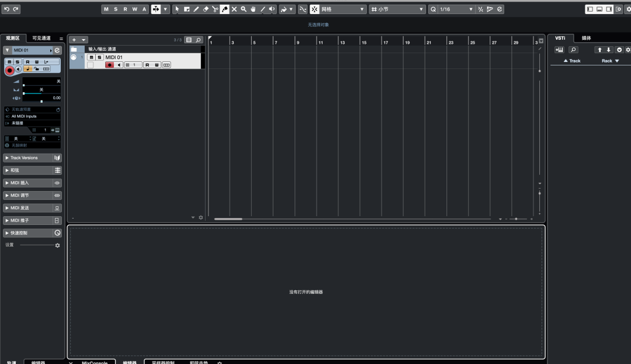The image size is (631, 364).
Task: Mute the MIDI 01 track
Action: coord(91,57)
